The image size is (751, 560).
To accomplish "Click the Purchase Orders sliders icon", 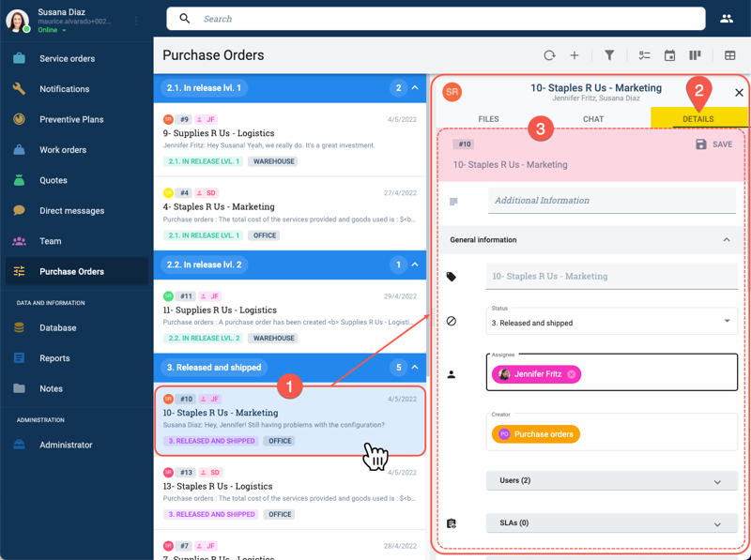I will coord(19,271).
